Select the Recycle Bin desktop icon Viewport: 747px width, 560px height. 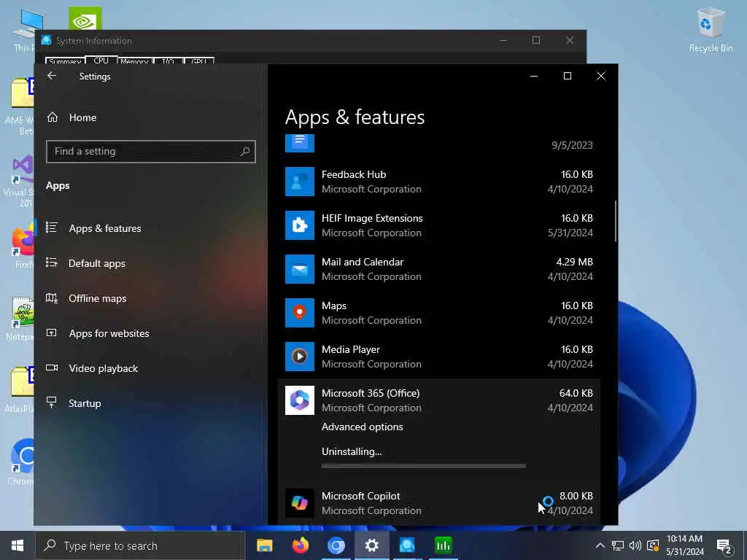tap(711, 29)
